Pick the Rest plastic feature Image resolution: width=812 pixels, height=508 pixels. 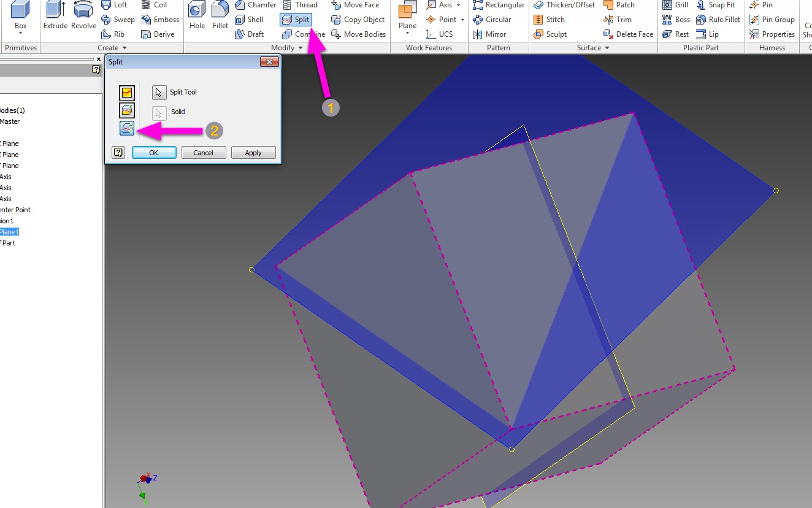675,34
